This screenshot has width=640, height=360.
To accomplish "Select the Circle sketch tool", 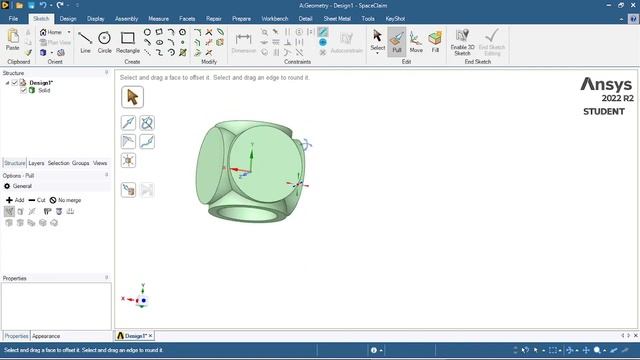I will click(104, 42).
